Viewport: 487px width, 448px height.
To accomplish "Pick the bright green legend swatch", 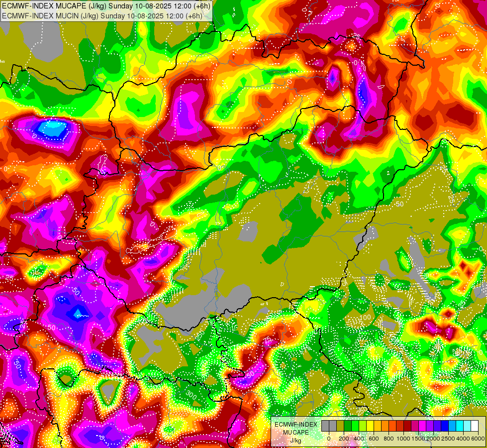I will pyautogui.click(x=355, y=426).
